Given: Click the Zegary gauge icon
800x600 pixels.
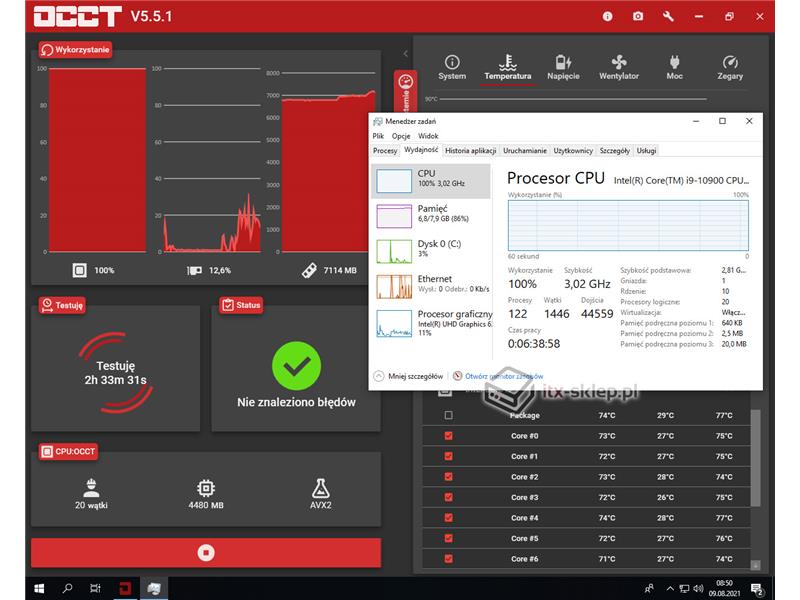Looking at the screenshot, I should point(730,62).
